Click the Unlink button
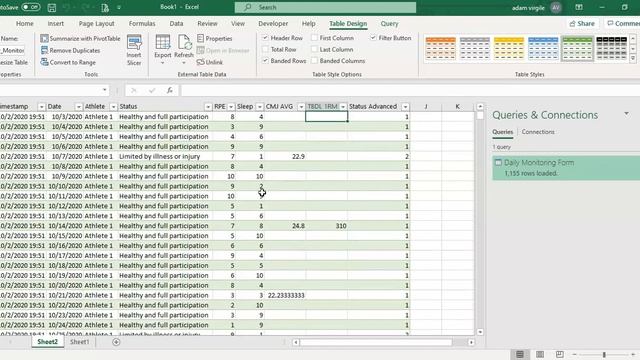640x360 pixels. pyautogui.click(x=210, y=62)
